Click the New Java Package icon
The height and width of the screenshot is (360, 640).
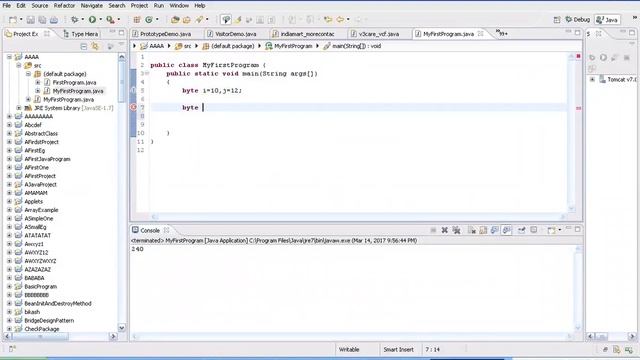pos(137,20)
